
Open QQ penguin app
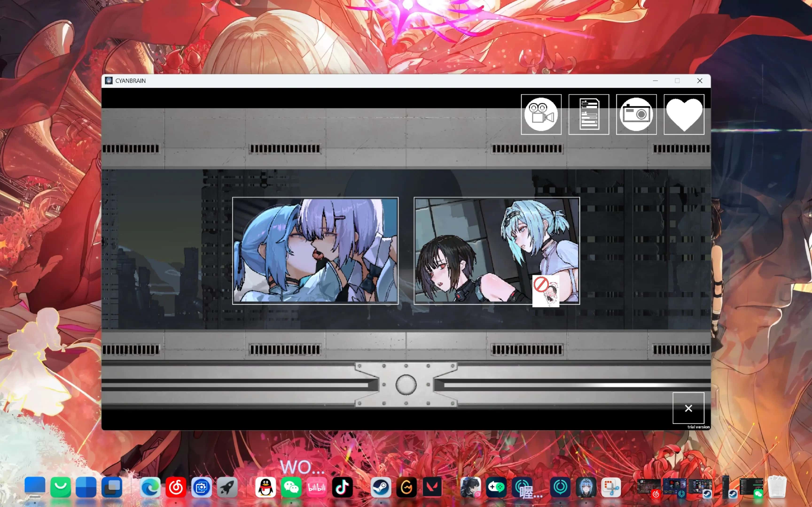click(265, 487)
